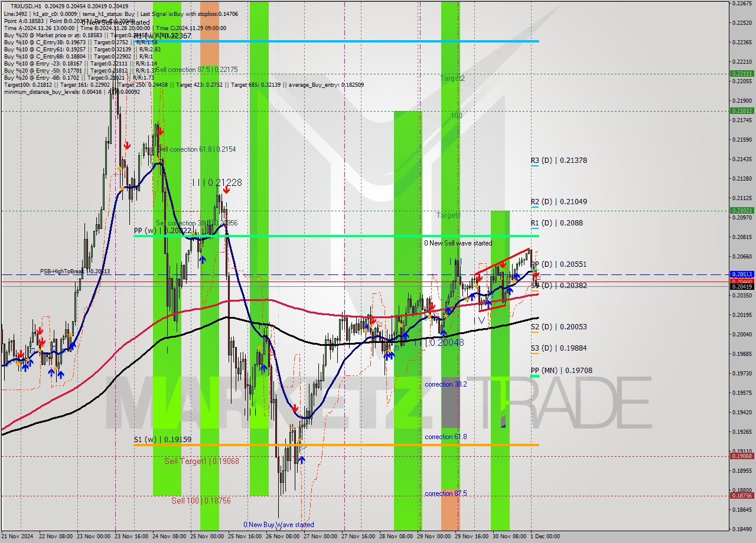The image size is (756, 543).
Task: Click the 'S3 (D) | 0.19884' support label
Action: pos(558,348)
